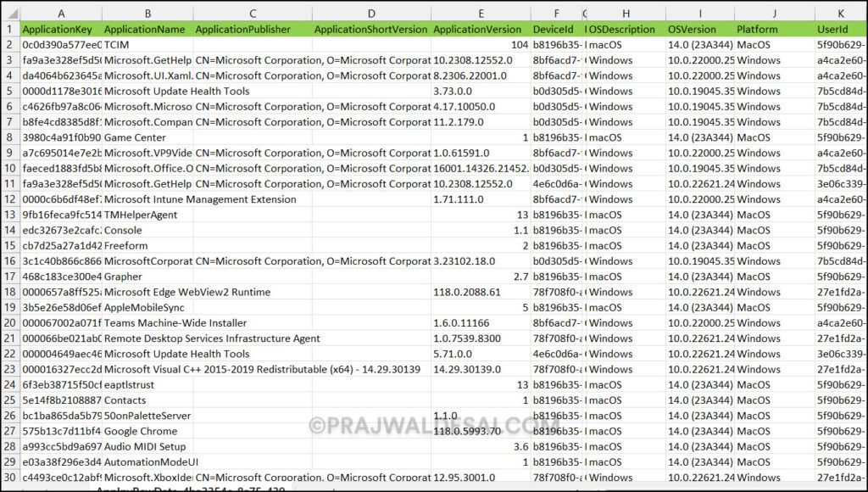Select row 12 header number
The height and width of the screenshot is (492, 868).
(10, 198)
